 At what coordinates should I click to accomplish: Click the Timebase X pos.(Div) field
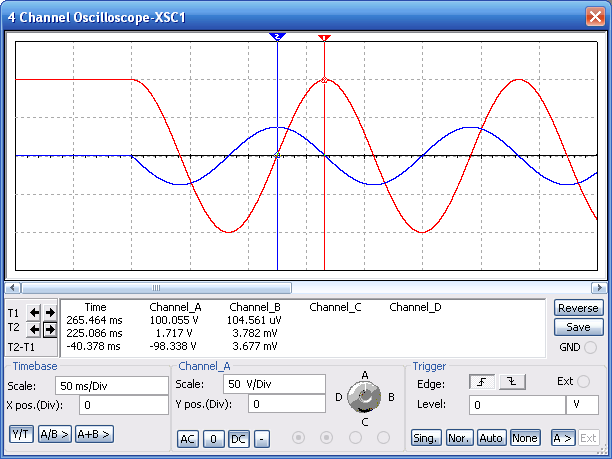(124, 405)
